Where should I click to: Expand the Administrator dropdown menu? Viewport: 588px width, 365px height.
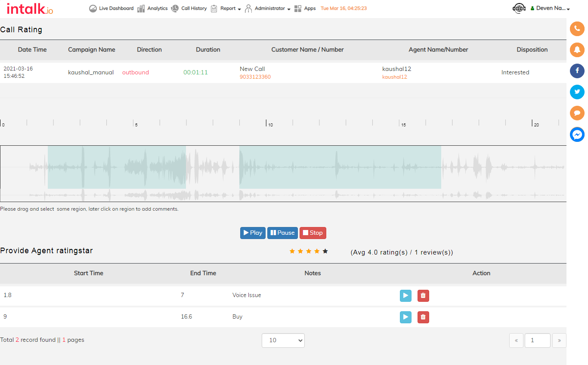267,9
